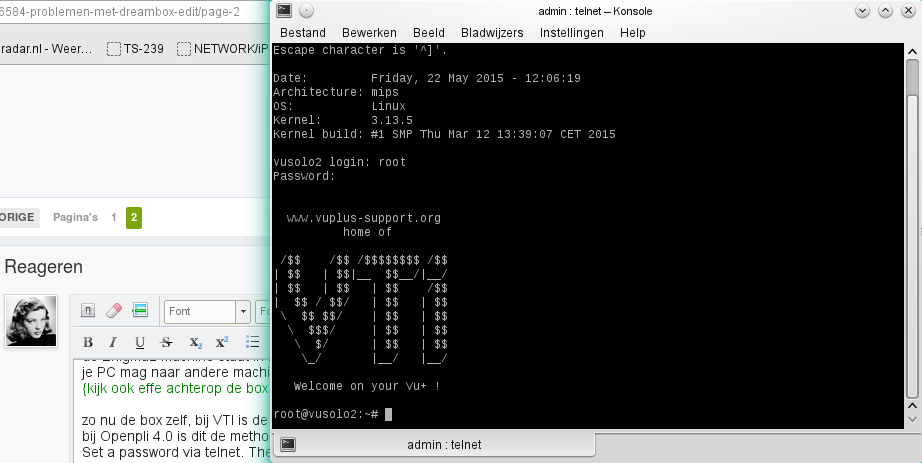
Task: Toggle italic formatting in forum editor
Action: (113, 342)
